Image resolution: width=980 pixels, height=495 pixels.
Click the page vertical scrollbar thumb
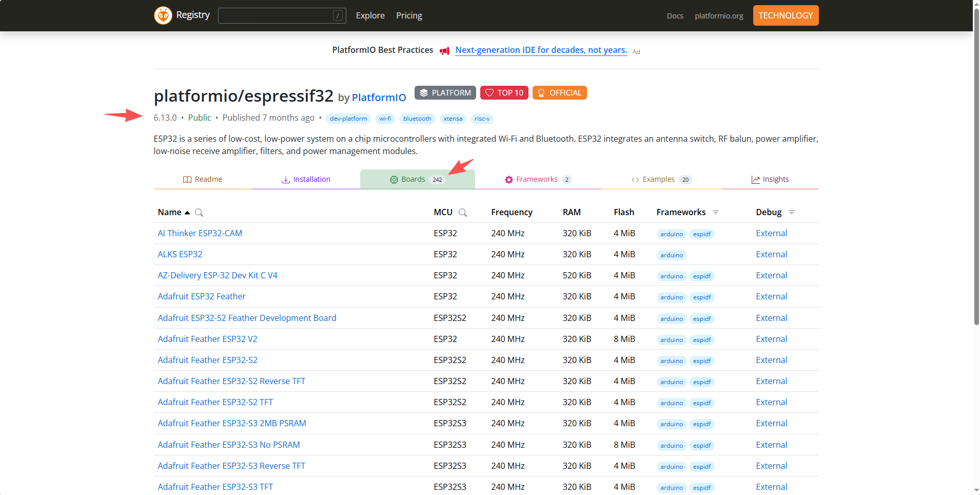click(x=976, y=167)
